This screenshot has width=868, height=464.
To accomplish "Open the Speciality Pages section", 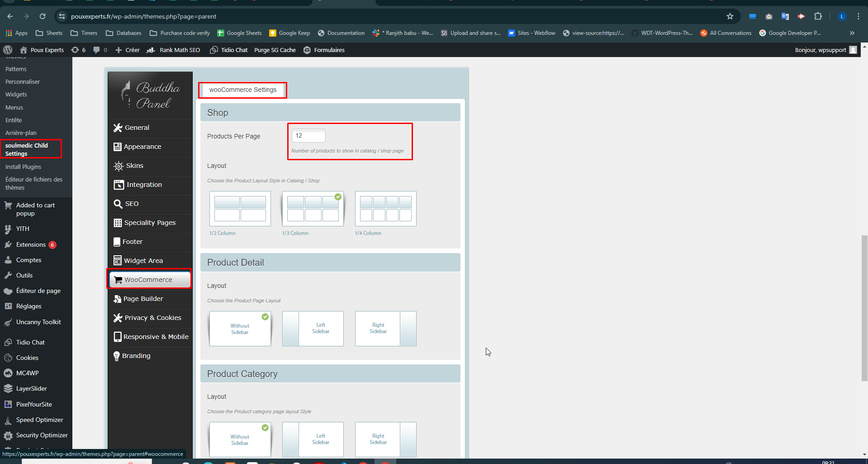I will [x=150, y=223].
